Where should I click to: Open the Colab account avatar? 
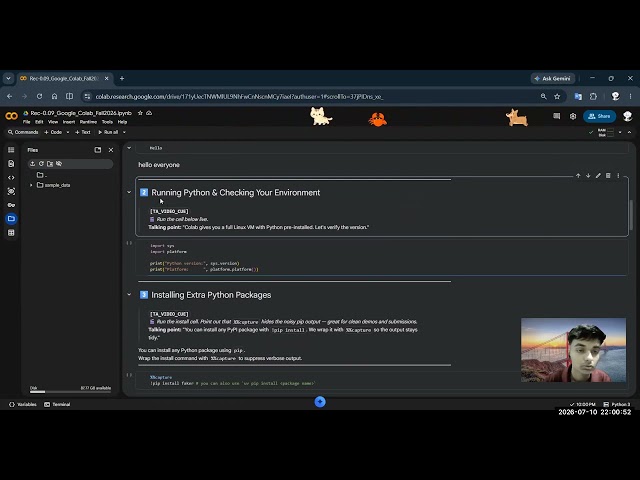pos(628,116)
